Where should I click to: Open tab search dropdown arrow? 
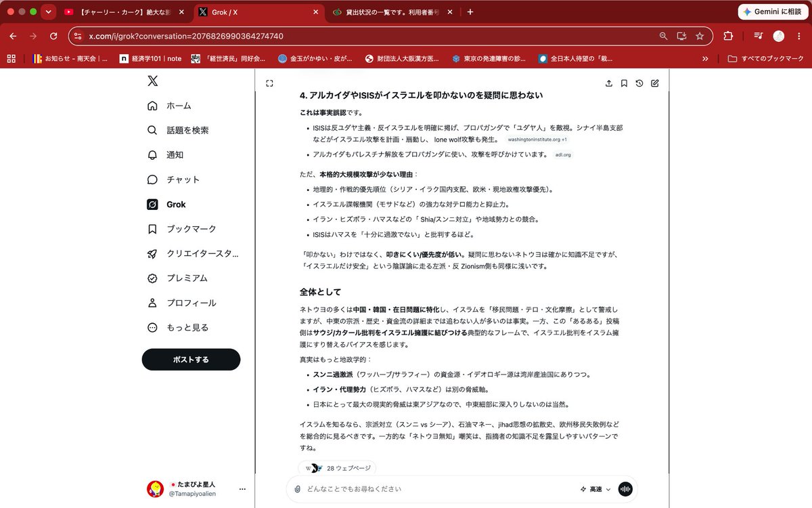click(x=48, y=12)
